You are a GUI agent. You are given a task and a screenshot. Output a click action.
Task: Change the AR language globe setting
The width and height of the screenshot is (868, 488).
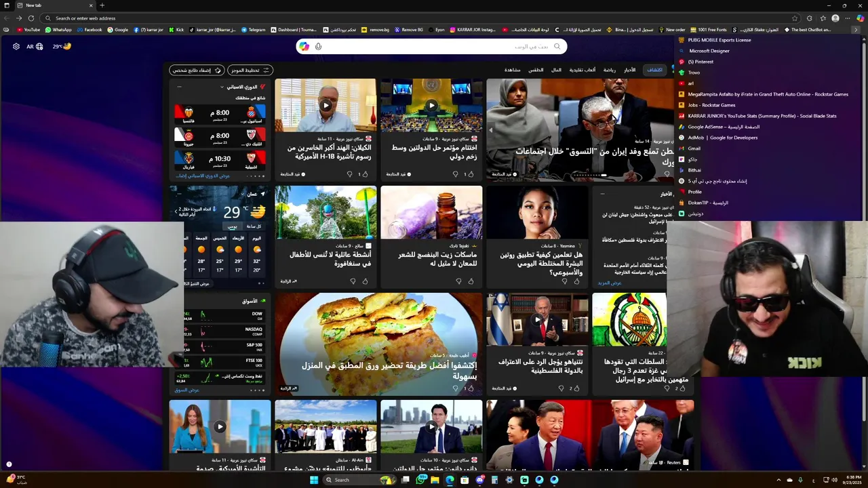pos(35,46)
